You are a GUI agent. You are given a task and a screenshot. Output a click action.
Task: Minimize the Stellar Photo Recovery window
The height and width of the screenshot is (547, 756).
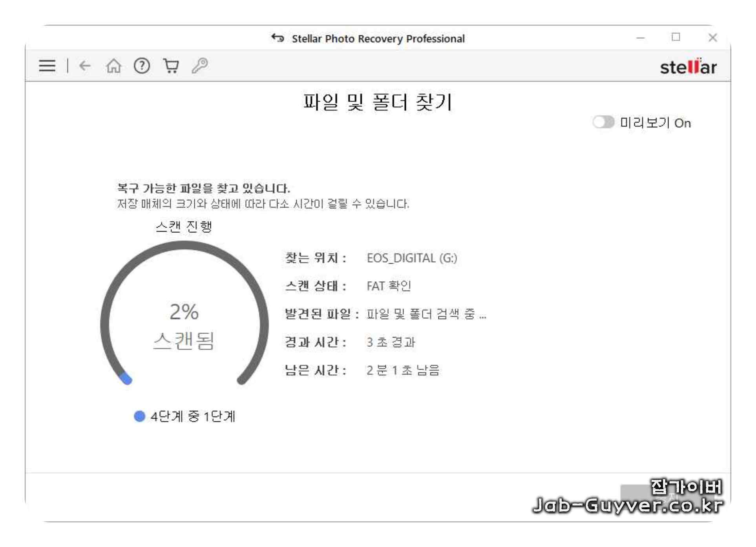(641, 38)
